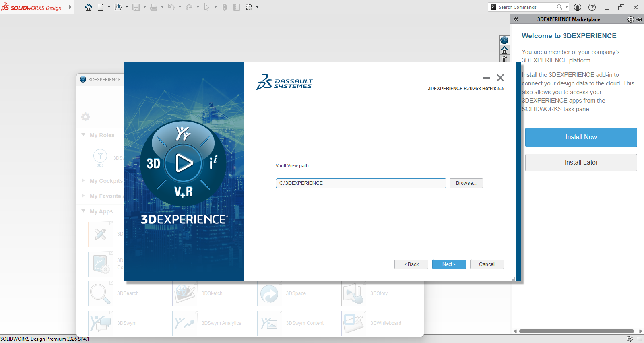This screenshot has width=644, height=343.
Task: Select the 3DEXPERIENCE compass task pane tab
Action: [504, 40]
